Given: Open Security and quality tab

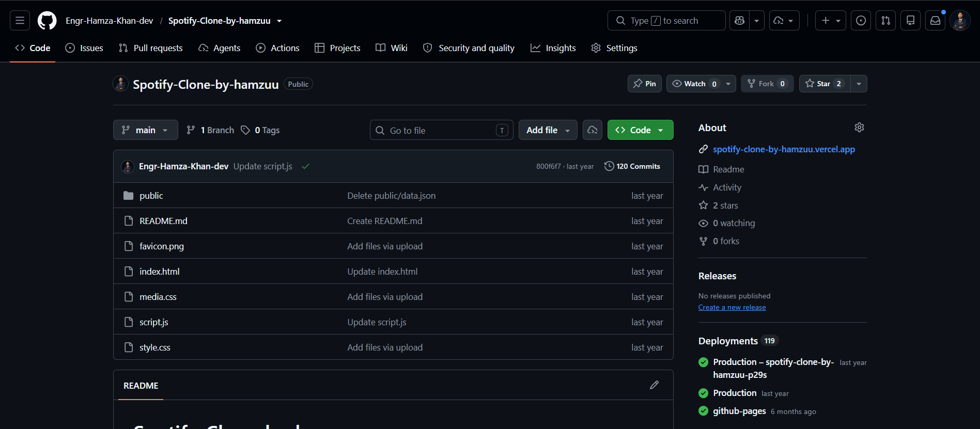Looking at the screenshot, I should click(469, 48).
